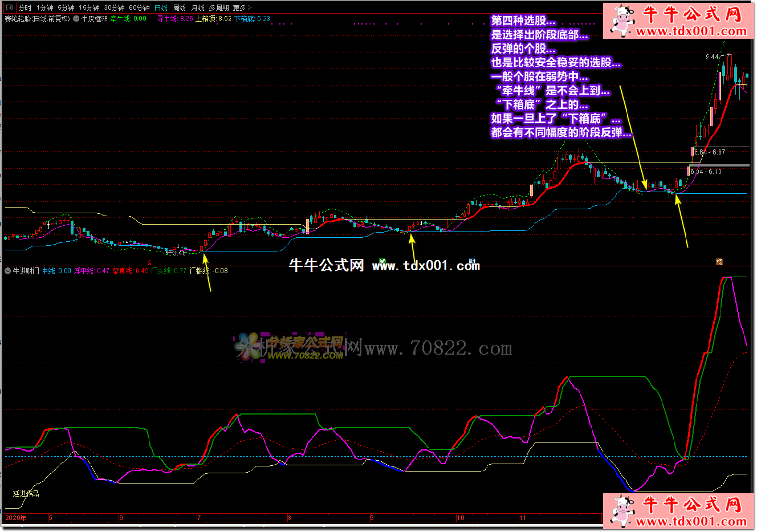Click the orange 榜 marker icon
This screenshot has width=757, height=532.
pos(719,262)
